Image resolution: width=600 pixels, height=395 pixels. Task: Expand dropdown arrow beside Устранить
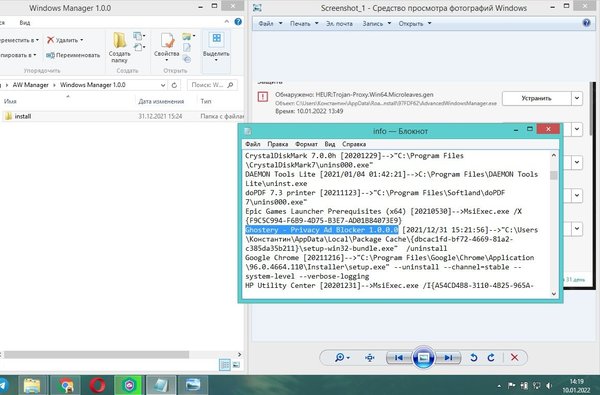[x=577, y=98]
